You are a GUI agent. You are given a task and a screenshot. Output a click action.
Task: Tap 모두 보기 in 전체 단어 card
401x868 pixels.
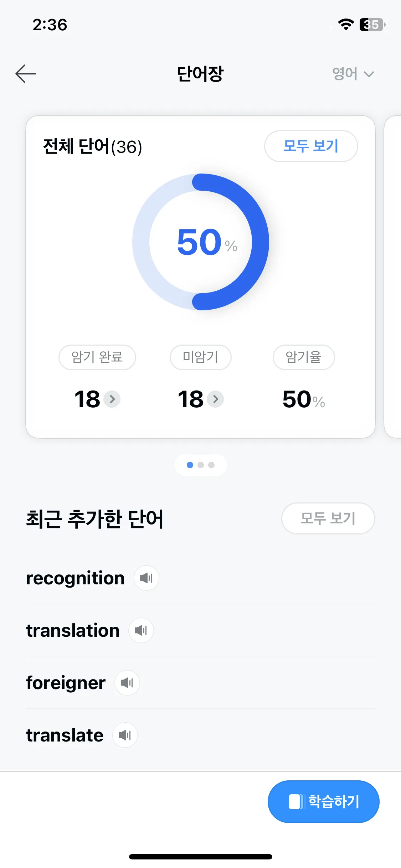[x=311, y=146]
